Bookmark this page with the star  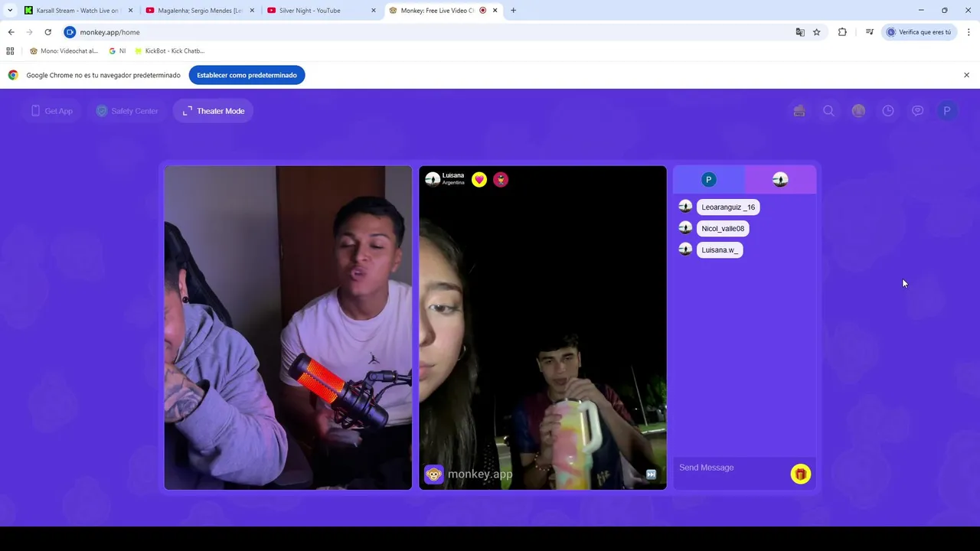(x=817, y=32)
